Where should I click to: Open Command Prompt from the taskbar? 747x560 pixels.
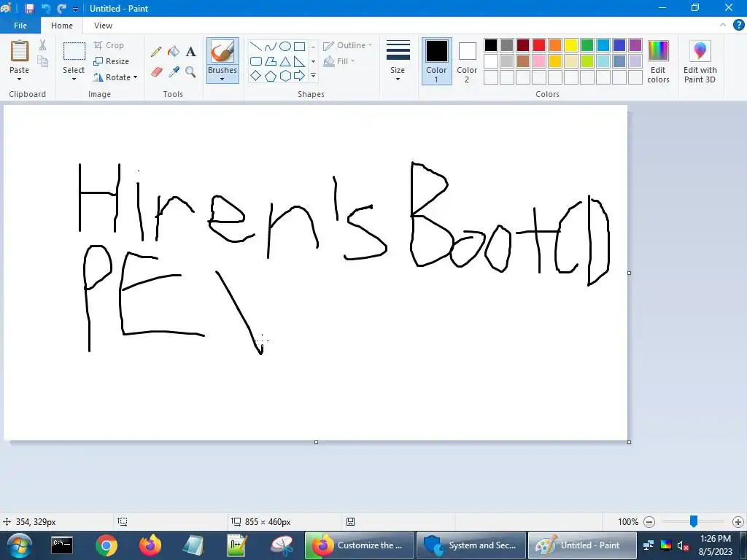pos(62,545)
